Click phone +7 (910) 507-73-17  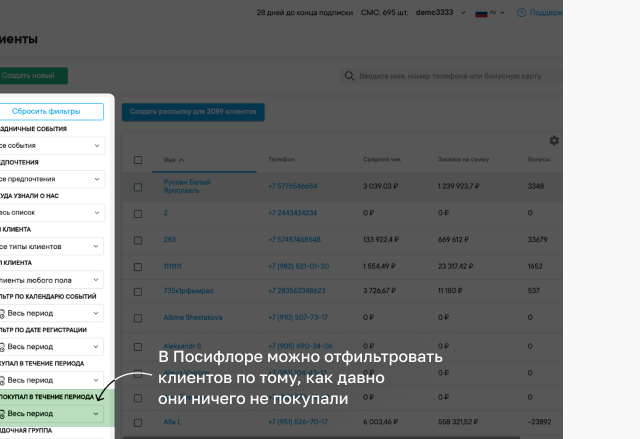tap(298, 317)
